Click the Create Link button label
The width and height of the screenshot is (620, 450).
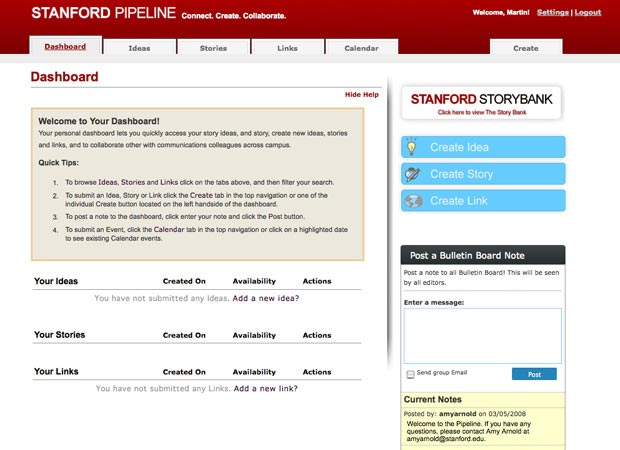(459, 201)
